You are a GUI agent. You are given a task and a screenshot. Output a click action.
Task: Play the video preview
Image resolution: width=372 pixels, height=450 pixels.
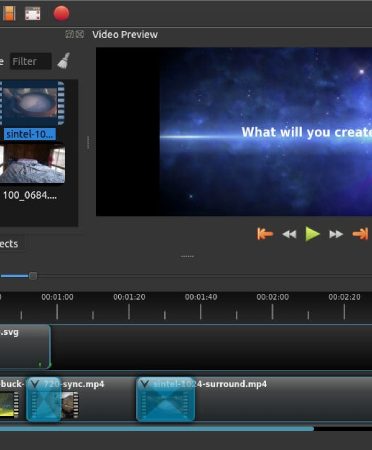coord(312,234)
